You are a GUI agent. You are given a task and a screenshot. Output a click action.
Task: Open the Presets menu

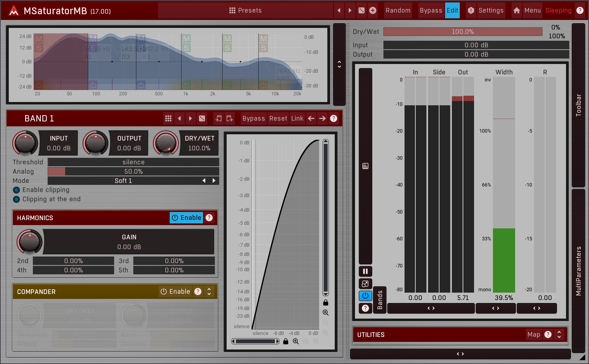(245, 10)
